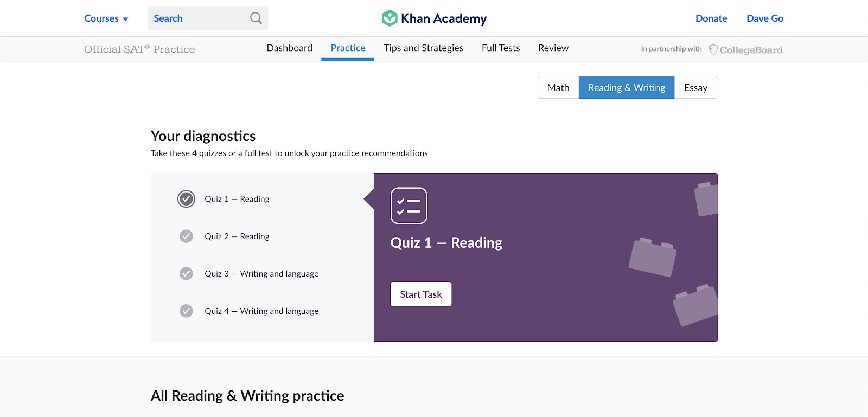Click the CollegeBoard acorn logo
This screenshot has width=868, height=417.
713,49
